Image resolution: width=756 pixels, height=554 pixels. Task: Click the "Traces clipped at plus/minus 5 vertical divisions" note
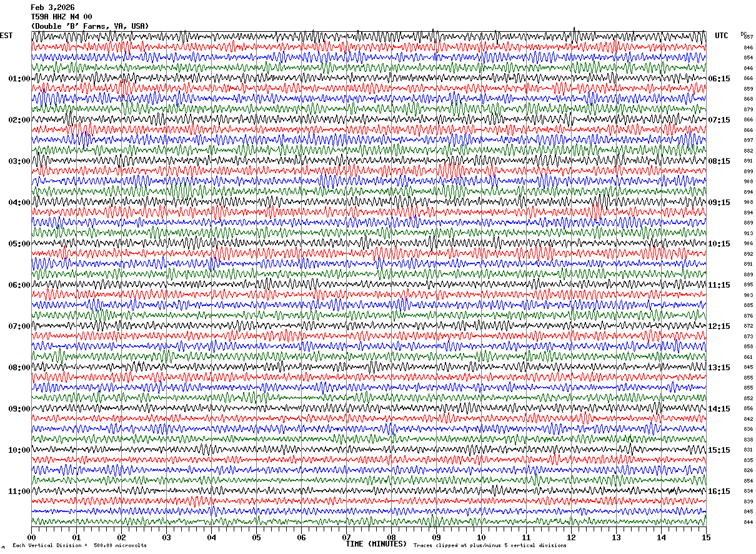click(490, 546)
